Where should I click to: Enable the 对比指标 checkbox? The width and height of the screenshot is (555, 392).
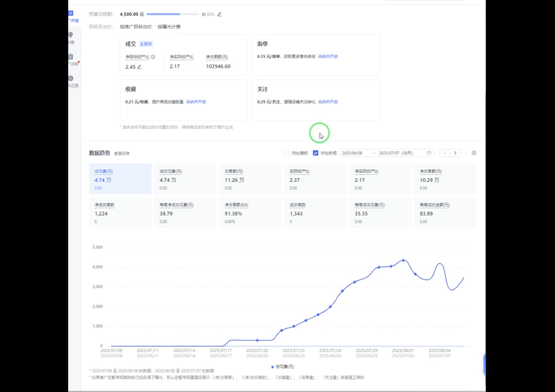click(286, 153)
